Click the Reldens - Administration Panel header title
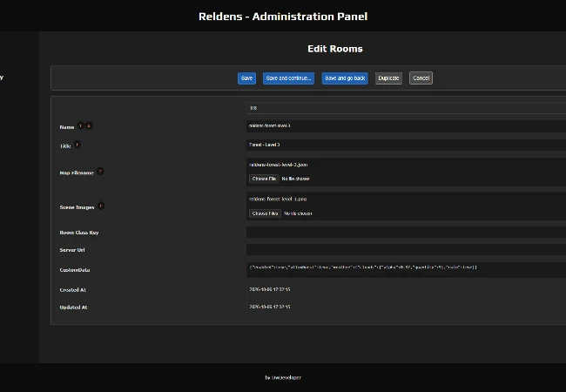This screenshot has width=566, height=392. [283, 17]
